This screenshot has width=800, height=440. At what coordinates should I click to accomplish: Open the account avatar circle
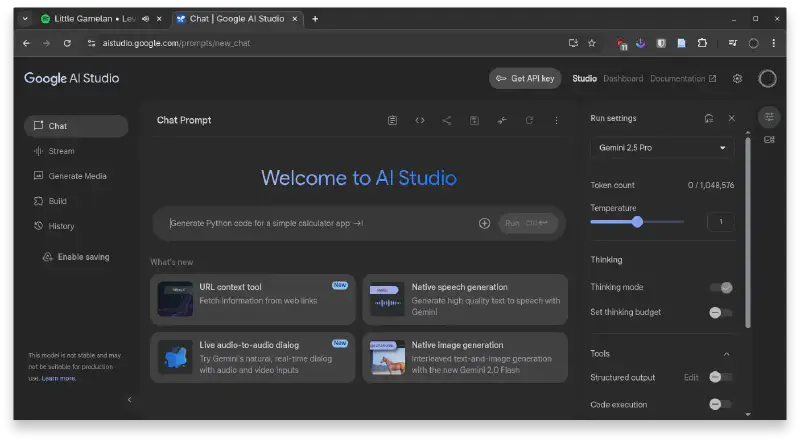[767, 79]
